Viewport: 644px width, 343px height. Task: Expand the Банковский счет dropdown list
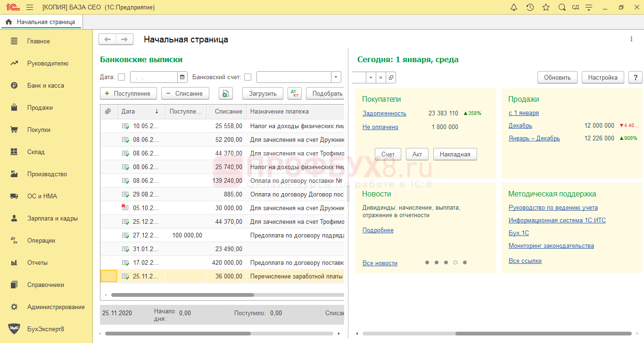(x=336, y=77)
